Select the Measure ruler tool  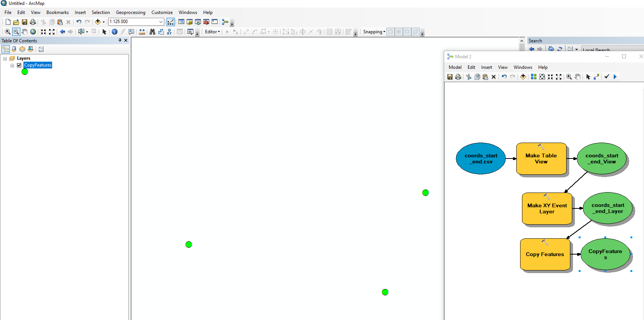point(142,32)
